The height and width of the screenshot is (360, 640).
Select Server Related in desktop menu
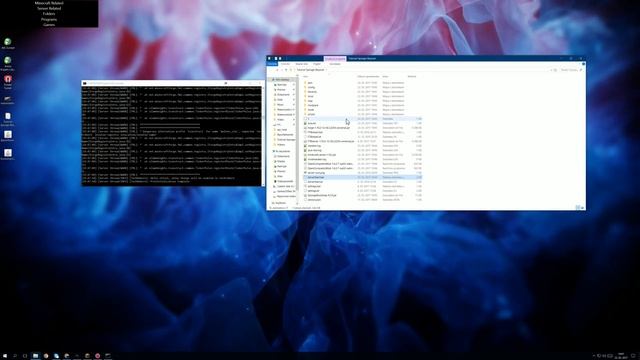[49, 8]
